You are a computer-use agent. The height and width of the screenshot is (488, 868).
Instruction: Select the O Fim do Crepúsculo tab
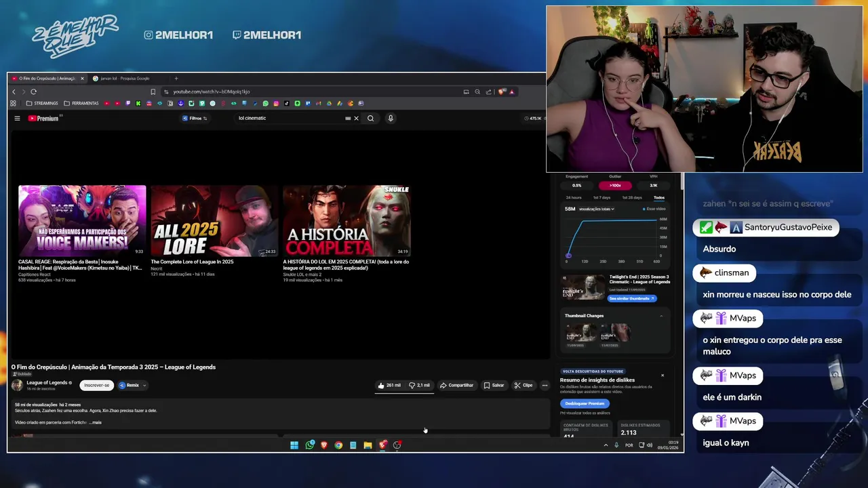point(47,78)
